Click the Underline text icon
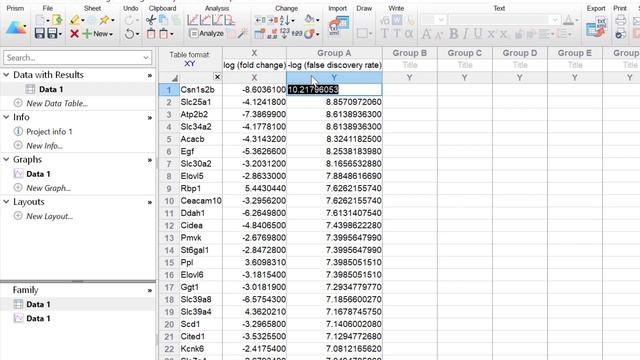Screen dimensions: 640x360 (x=478, y=34)
